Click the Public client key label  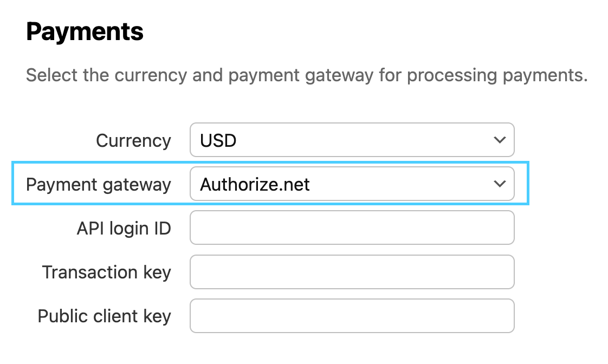click(x=104, y=316)
